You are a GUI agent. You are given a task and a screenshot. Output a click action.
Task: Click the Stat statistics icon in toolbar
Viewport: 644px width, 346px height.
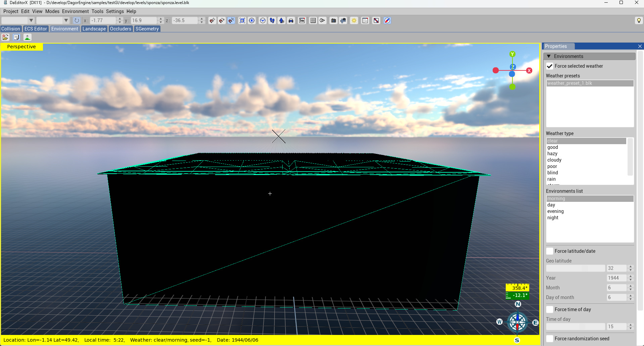pos(302,20)
